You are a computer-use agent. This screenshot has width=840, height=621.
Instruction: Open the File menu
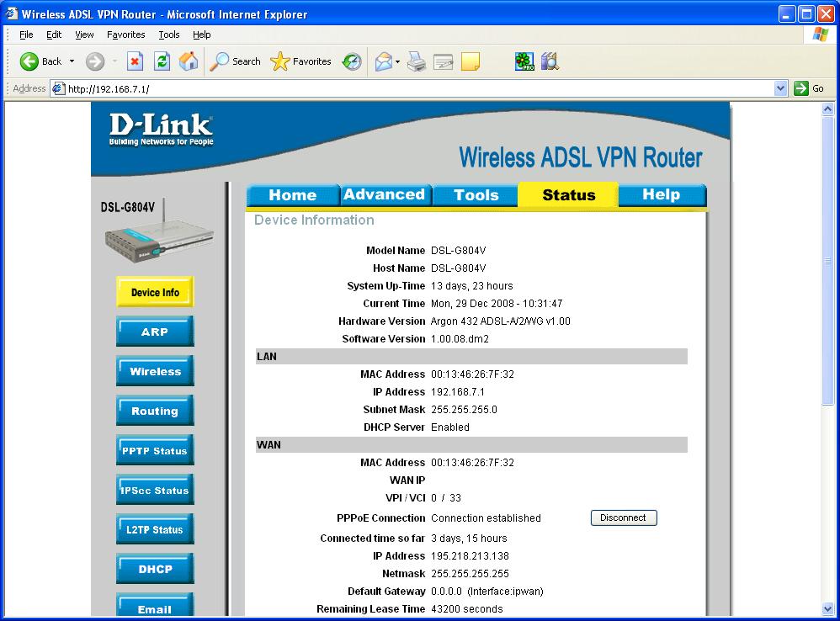click(26, 34)
